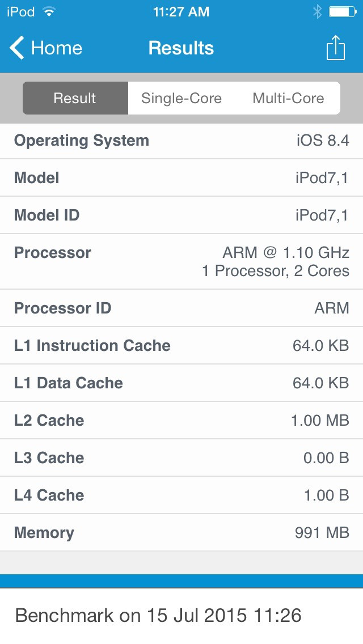Tap the L2 Cache row

coord(181,421)
